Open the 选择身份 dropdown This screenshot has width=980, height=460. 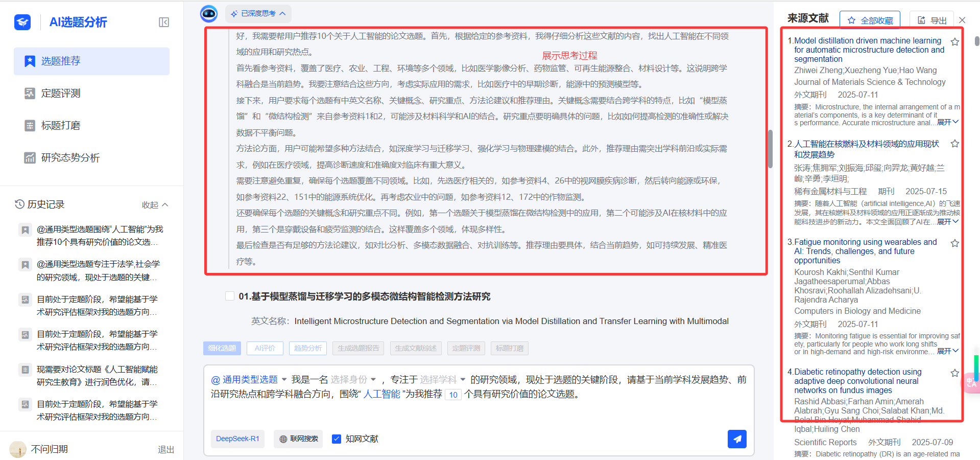point(353,380)
